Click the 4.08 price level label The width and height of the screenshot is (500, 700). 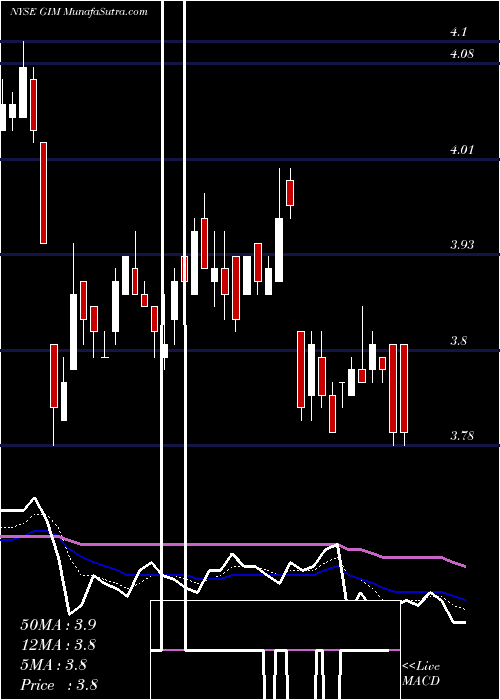[x=462, y=54]
